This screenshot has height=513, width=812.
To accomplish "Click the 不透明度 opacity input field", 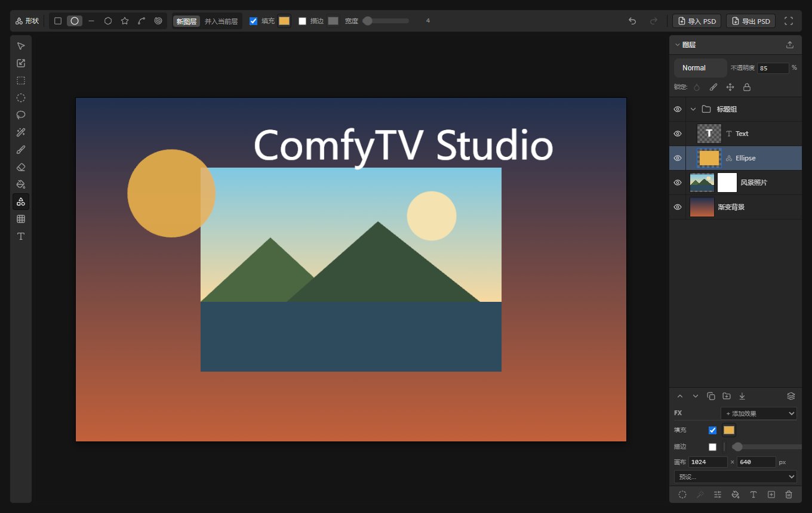I will pyautogui.click(x=773, y=68).
